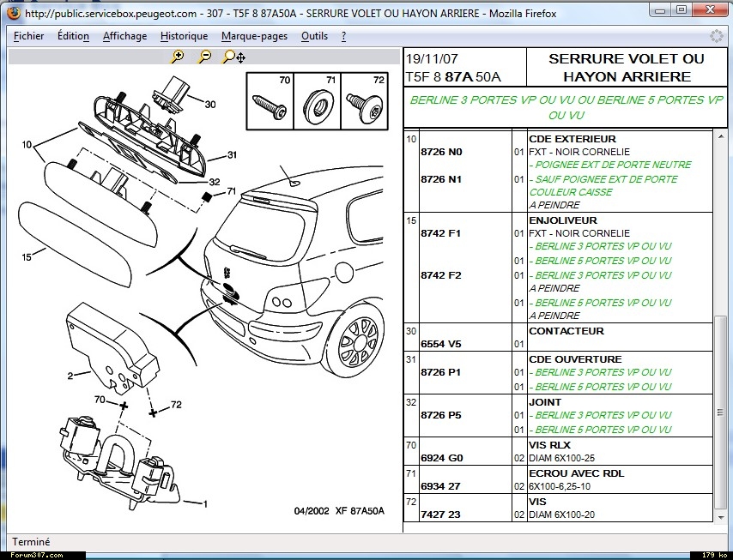Click callout 2 beside the lock
The image size is (733, 560).
click(70, 376)
